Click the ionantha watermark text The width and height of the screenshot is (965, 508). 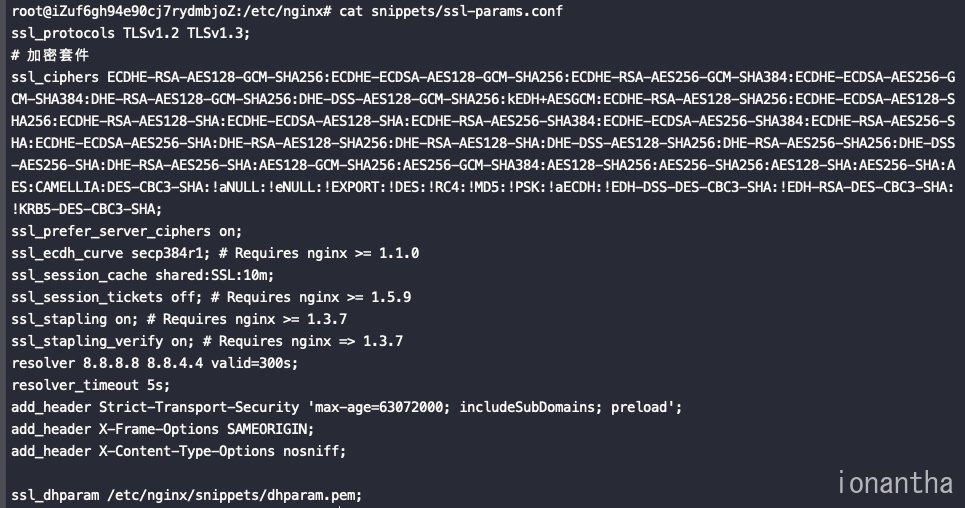coord(895,483)
